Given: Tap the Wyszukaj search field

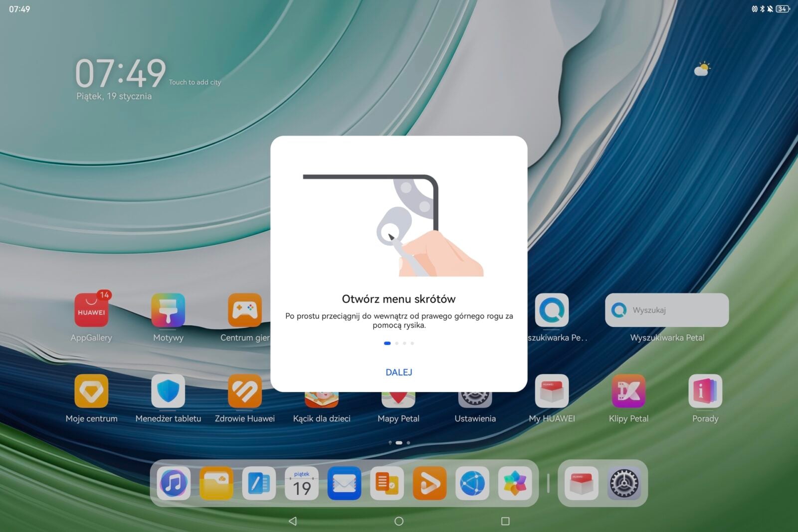Looking at the screenshot, I should click(x=667, y=310).
